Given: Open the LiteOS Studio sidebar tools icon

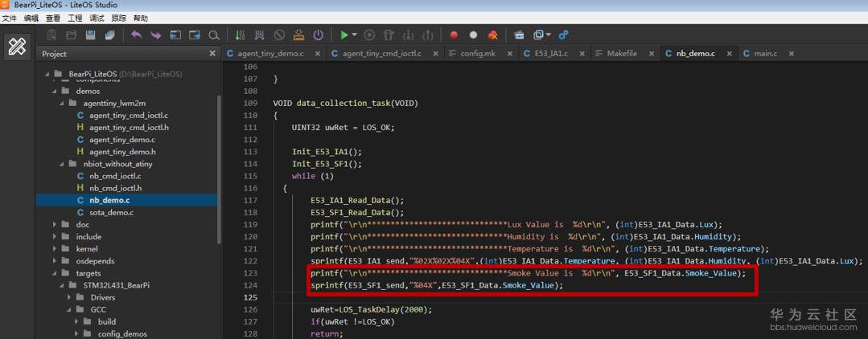Looking at the screenshot, I should pyautogui.click(x=17, y=47).
